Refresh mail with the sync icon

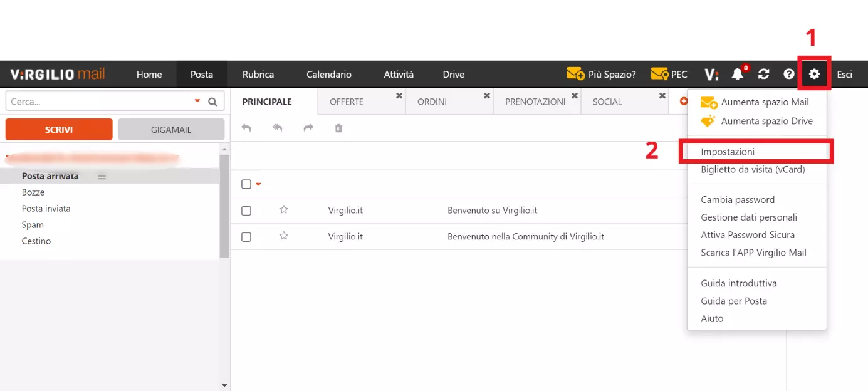point(763,74)
